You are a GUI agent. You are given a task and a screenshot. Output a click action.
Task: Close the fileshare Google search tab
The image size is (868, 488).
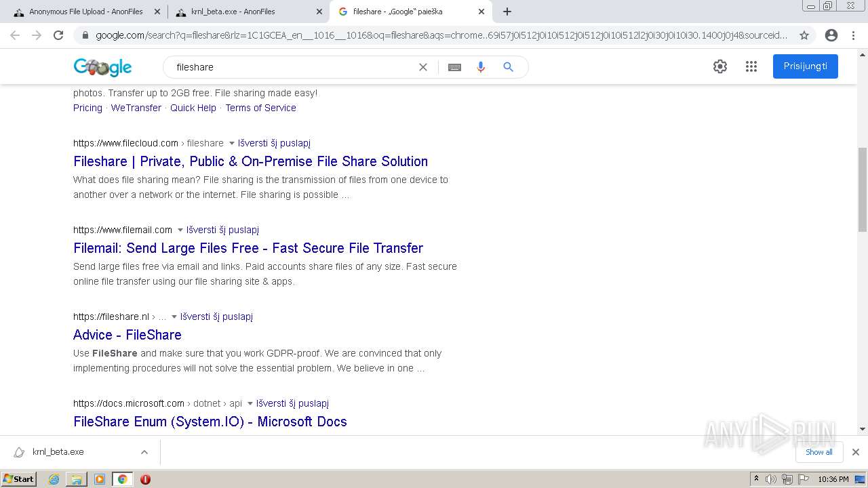pyautogui.click(x=481, y=12)
